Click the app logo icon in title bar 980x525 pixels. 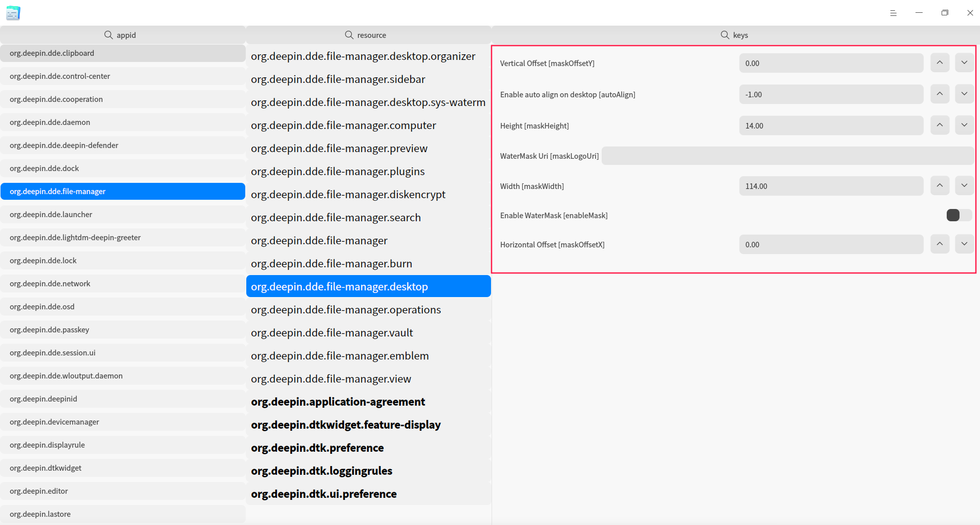(x=13, y=13)
